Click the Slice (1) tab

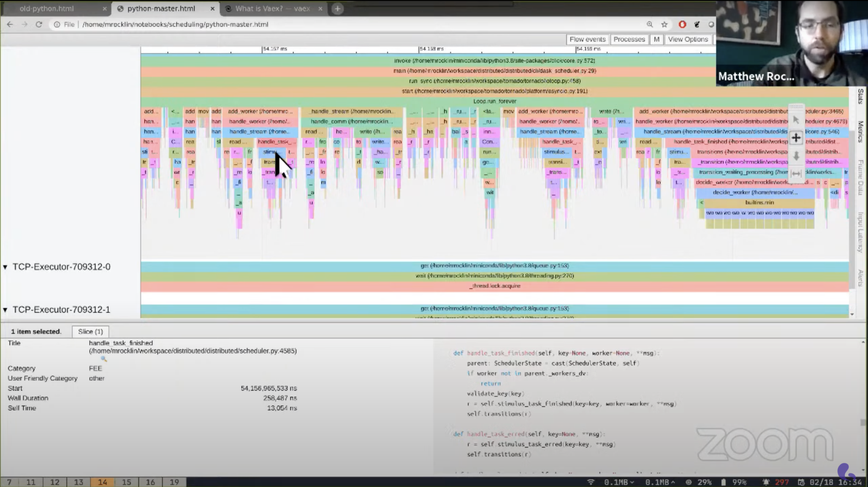click(90, 332)
